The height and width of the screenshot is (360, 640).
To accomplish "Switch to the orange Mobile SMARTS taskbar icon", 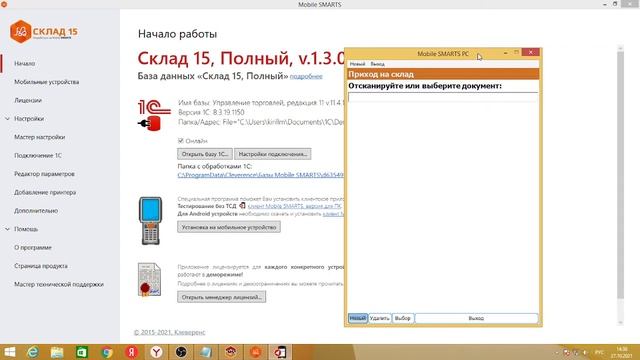I will (256, 352).
